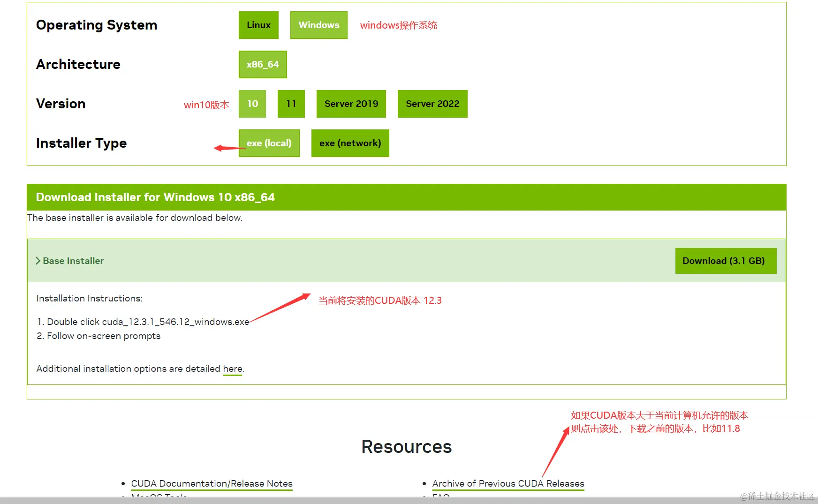
Task: Open the additional installation options 'here' link
Action: (x=233, y=369)
